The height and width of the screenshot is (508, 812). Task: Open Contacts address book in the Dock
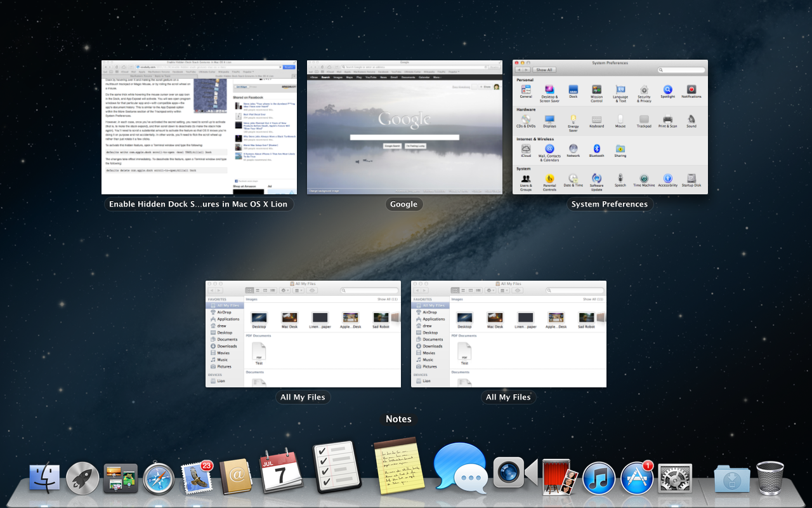[236, 476]
